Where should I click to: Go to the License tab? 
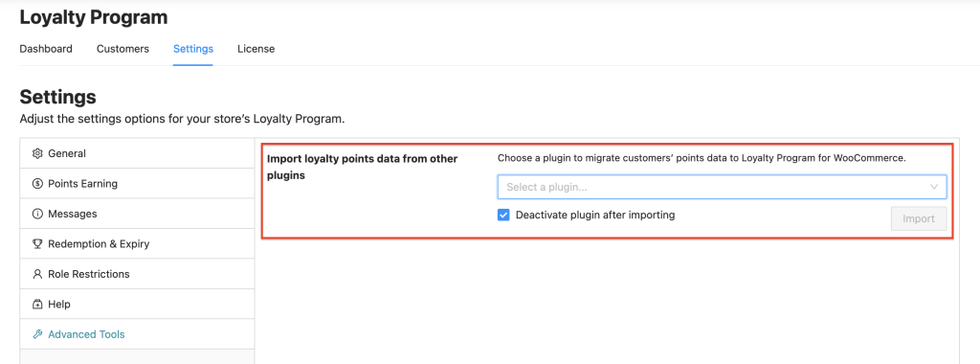click(x=256, y=49)
